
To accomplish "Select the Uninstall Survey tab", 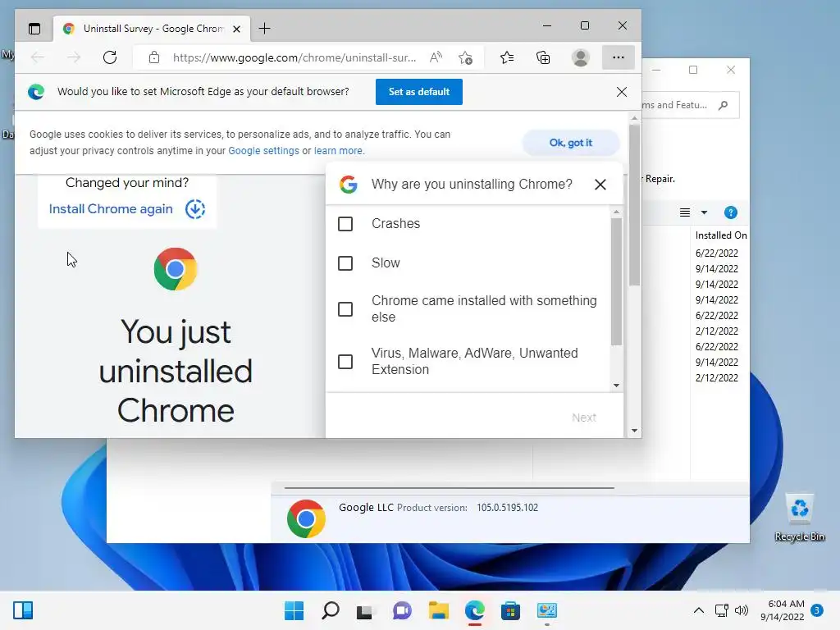I will click(x=153, y=29).
